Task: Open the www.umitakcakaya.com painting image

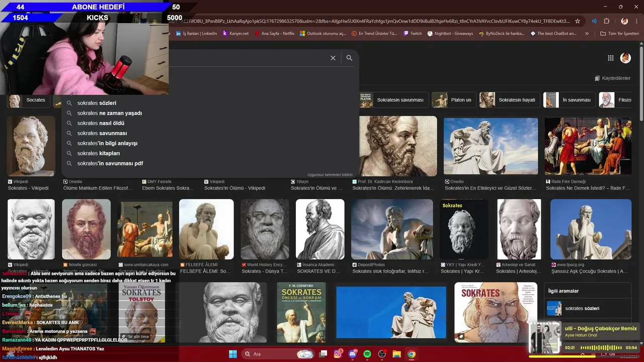Action: (x=145, y=229)
